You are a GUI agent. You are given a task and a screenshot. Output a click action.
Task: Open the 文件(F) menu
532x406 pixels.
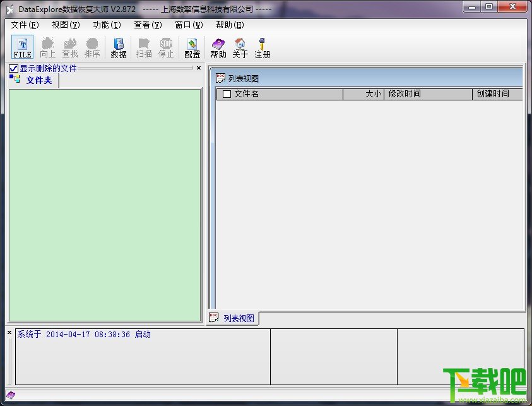coord(25,25)
